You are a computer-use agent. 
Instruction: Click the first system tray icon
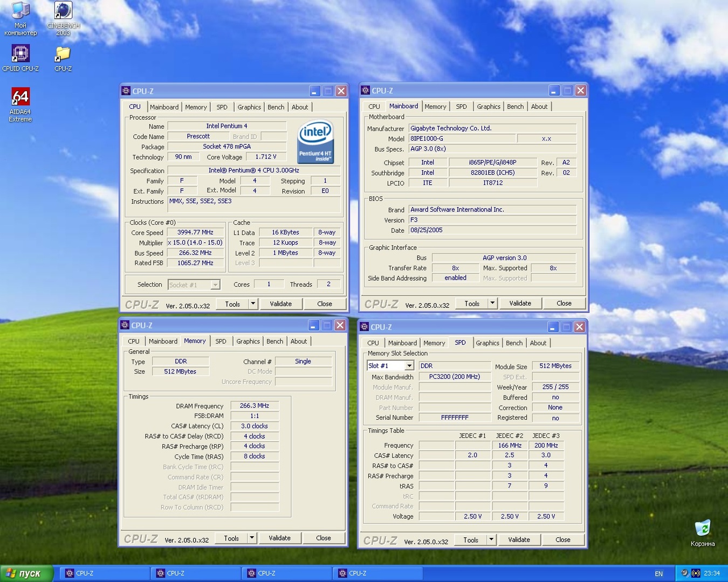point(684,573)
